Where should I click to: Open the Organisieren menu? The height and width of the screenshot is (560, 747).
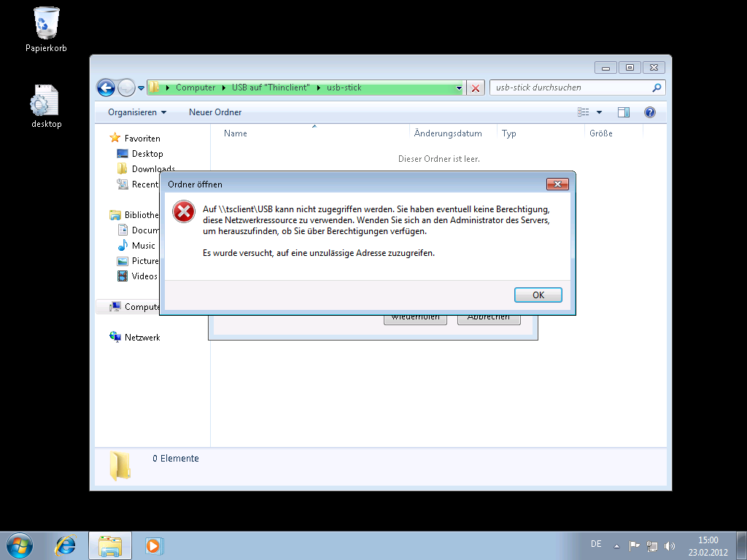coord(136,112)
